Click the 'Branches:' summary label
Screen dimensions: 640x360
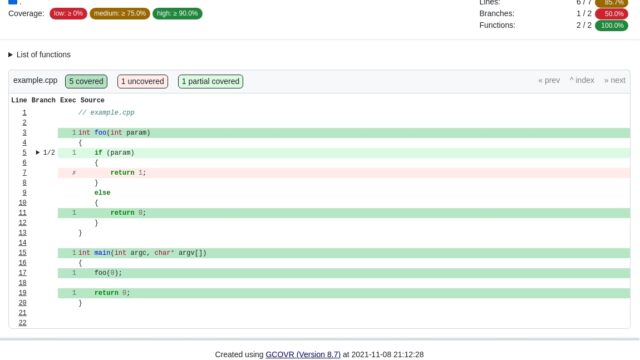(497, 13)
